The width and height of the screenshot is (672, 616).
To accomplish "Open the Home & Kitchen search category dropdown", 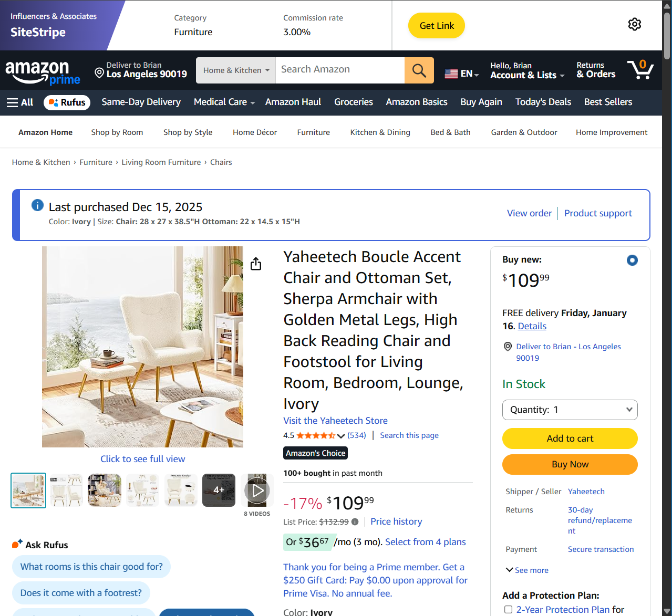I will point(236,70).
